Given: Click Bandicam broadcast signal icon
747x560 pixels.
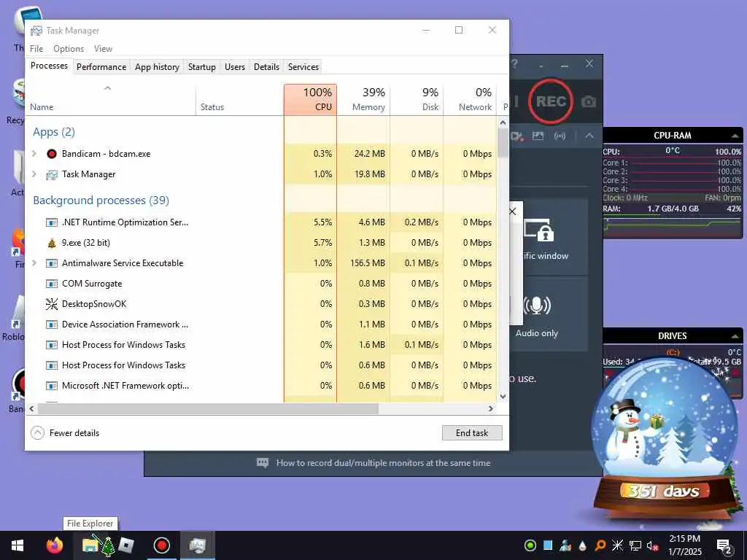Looking at the screenshot, I should click(x=560, y=136).
